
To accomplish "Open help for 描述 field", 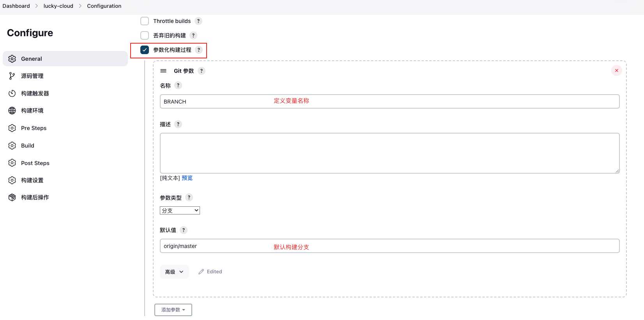I will point(178,124).
